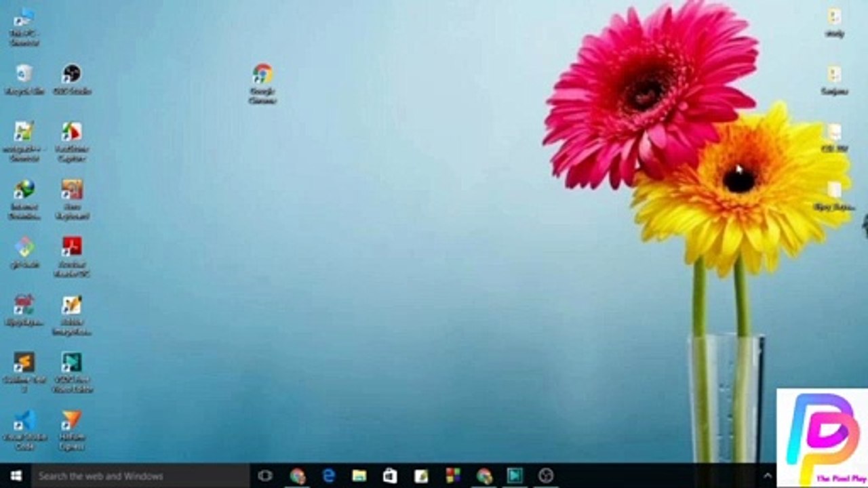Open Microsoft Edge from the taskbar

(329, 476)
